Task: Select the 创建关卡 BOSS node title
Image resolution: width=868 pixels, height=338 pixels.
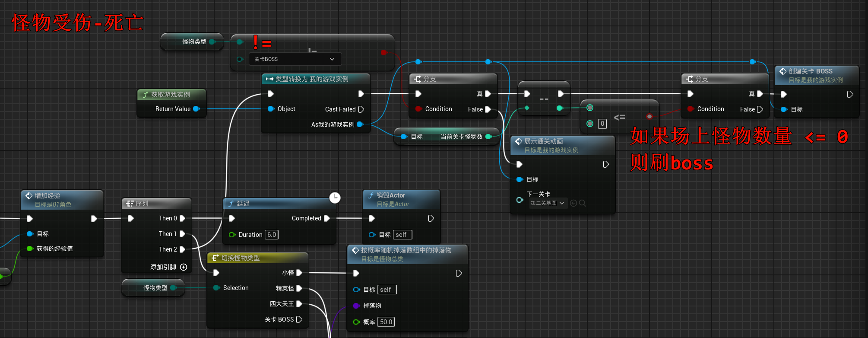Action: (810, 71)
